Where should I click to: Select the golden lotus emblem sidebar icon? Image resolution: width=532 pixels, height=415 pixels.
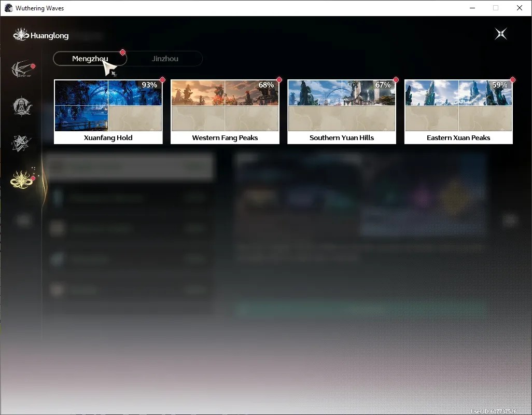[22, 179]
